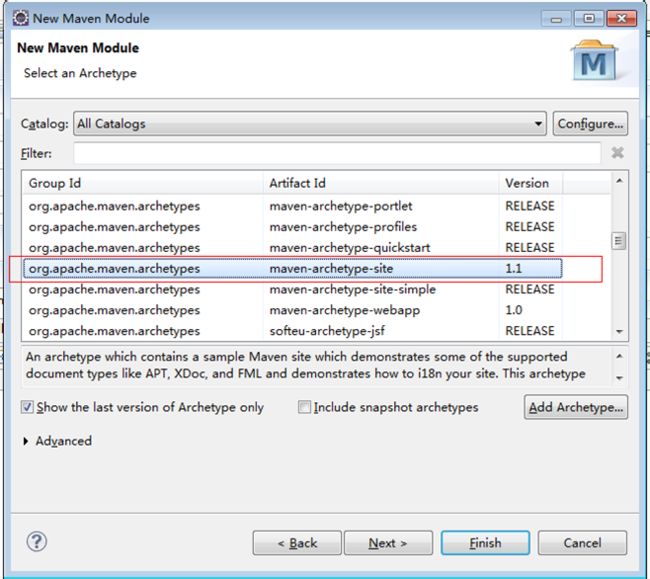Click version 1.0 of maven-archetype-webapp
This screenshot has width=650, height=579.
pos(514,310)
